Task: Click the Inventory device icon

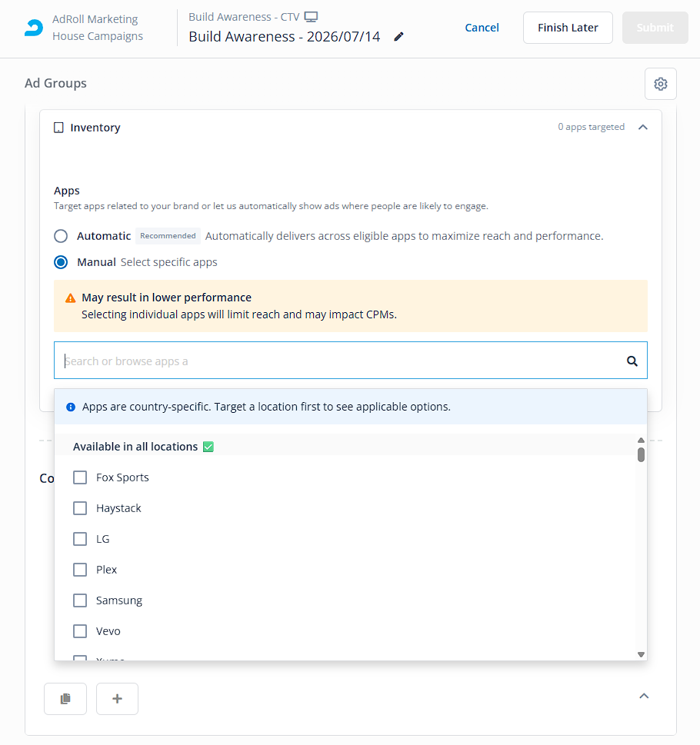Action: pyautogui.click(x=58, y=128)
